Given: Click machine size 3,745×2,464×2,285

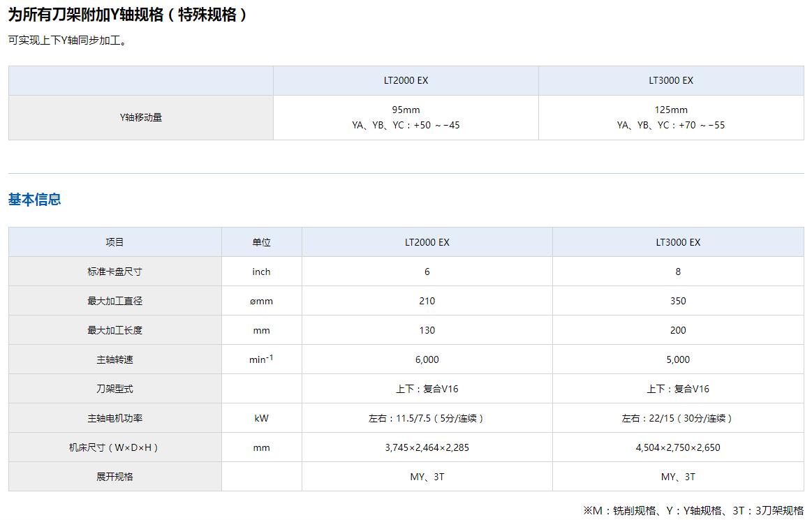Looking at the screenshot, I should [427, 447].
